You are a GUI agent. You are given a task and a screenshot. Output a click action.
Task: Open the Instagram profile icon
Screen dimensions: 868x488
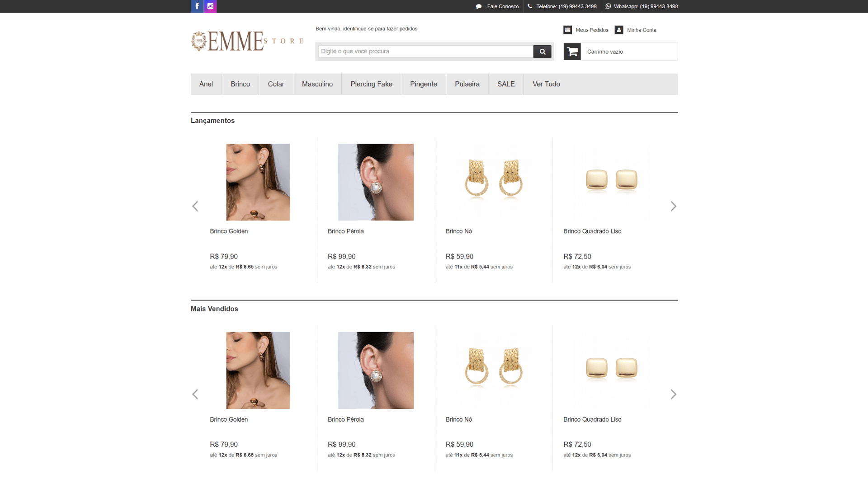tap(210, 6)
